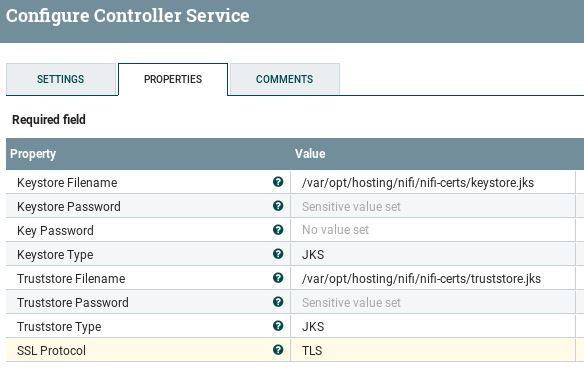
Task: Open help icon for Key Password
Action: pos(278,230)
